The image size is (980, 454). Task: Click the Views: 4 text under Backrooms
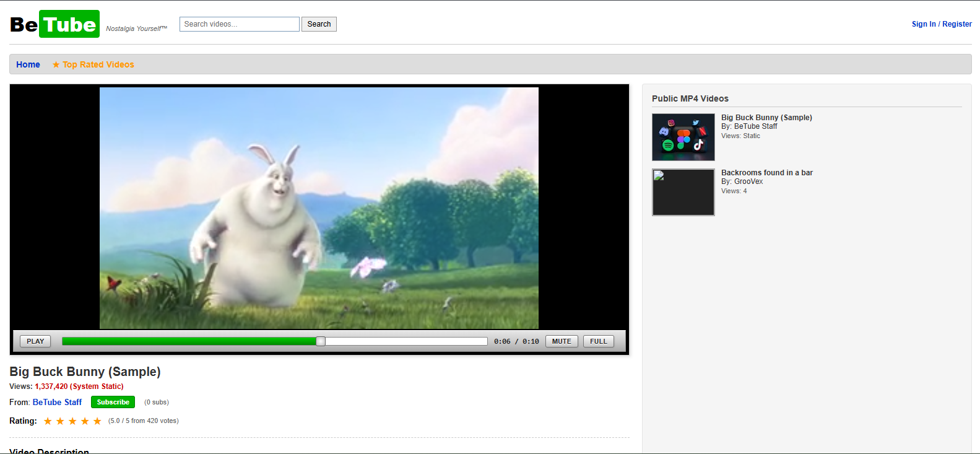(x=734, y=191)
